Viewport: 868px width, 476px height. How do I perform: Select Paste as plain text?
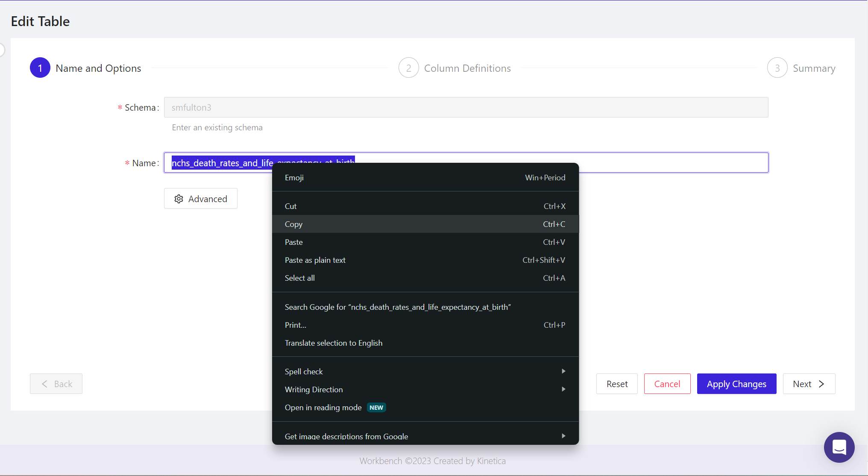[315, 260]
